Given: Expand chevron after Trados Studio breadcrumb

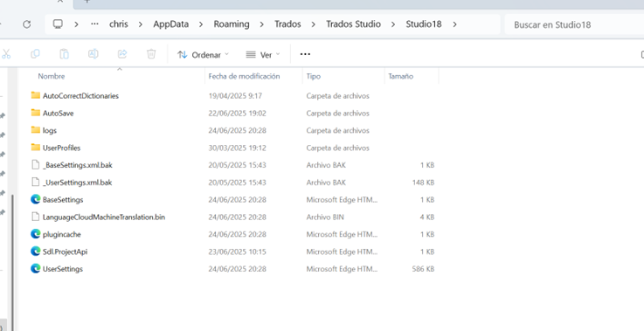Looking at the screenshot, I should pos(393,24).
